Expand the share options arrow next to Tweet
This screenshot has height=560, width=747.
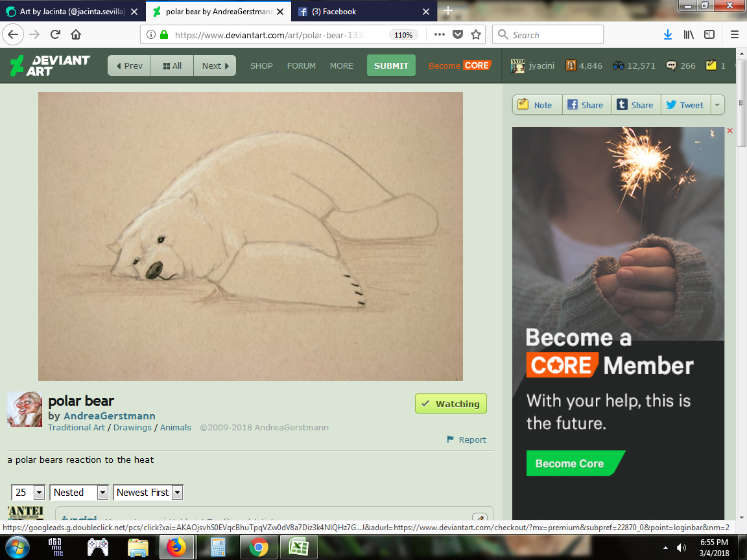pyautogui.click(x=717, y=105)
